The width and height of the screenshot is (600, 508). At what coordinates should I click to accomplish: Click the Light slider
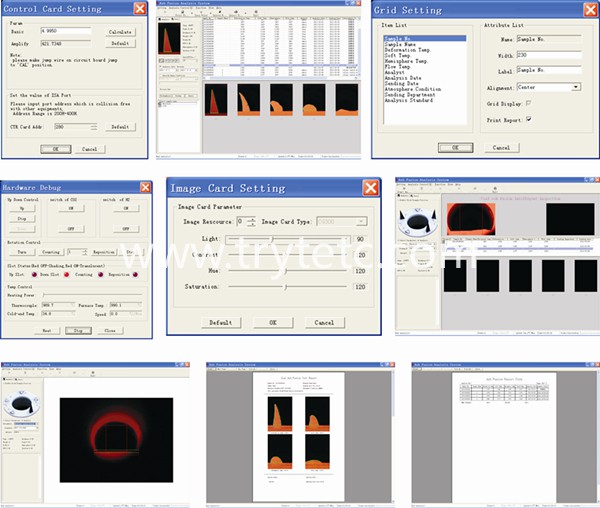pyautogui.click(x=288, y=239)
